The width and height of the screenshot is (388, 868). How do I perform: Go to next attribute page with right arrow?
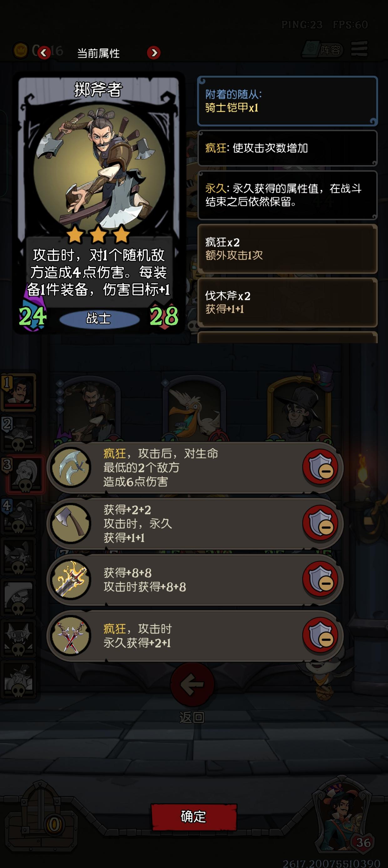(154, 53)
